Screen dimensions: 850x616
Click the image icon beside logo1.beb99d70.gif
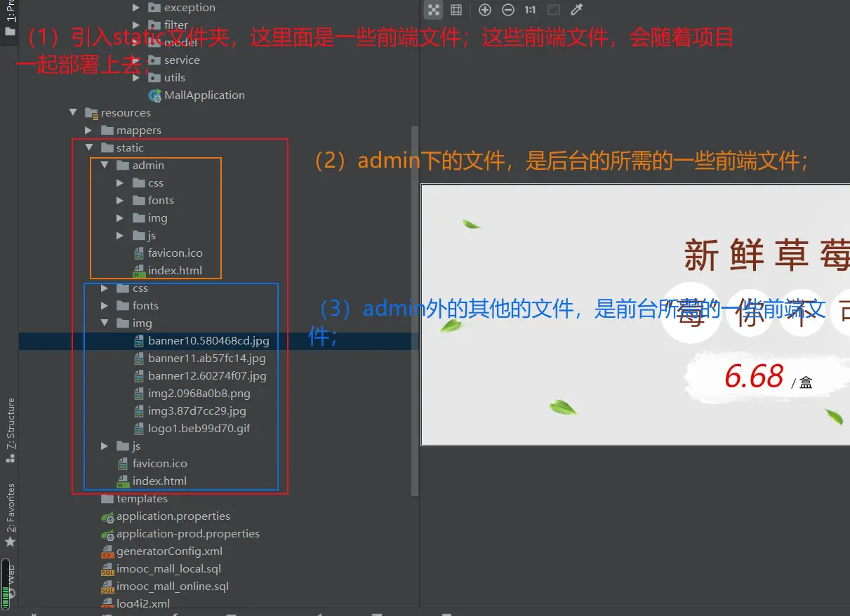point(139,429)
